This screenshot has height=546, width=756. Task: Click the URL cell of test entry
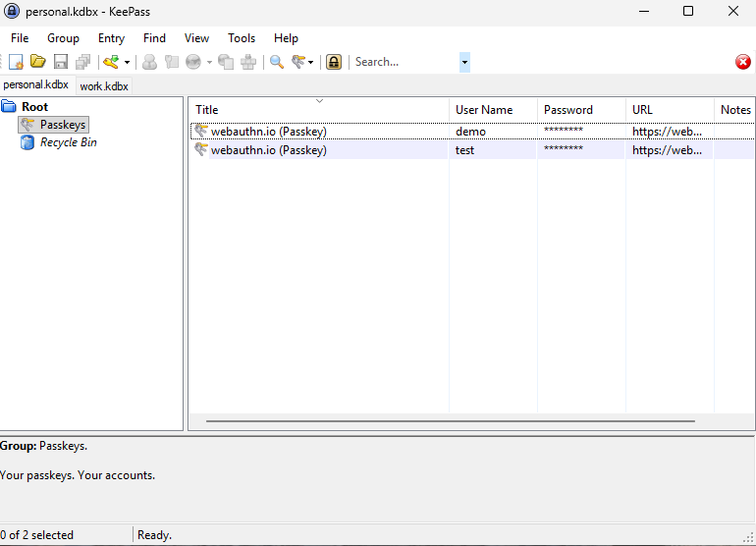tap(667, 150)
